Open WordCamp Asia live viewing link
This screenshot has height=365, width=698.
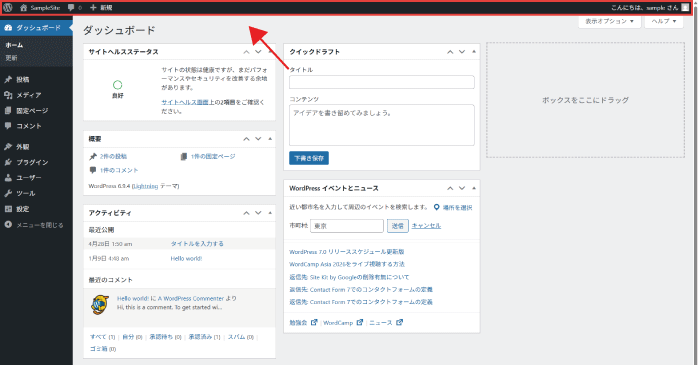347,264
